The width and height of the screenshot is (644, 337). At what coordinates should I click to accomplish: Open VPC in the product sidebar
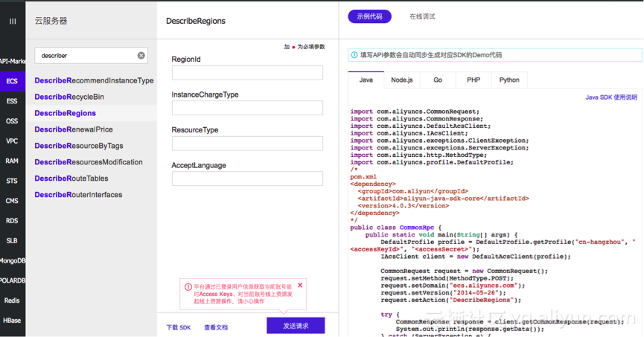coord(13,141)
